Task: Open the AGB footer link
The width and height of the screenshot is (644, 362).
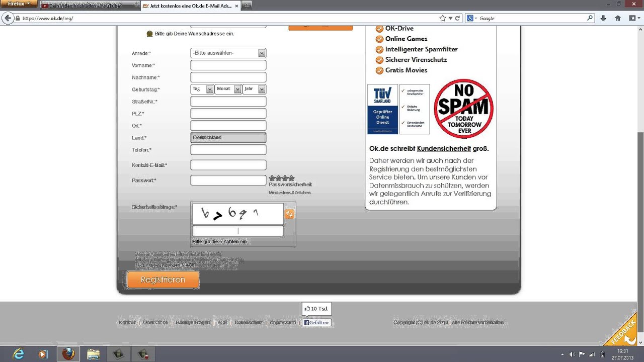Action: [222, 322]
